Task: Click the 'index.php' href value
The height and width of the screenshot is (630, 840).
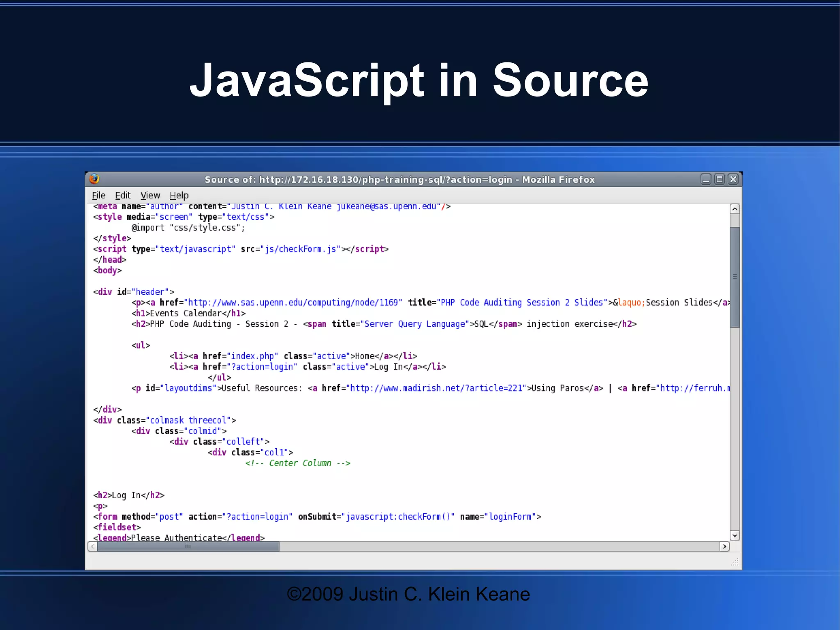Action: 252,356
